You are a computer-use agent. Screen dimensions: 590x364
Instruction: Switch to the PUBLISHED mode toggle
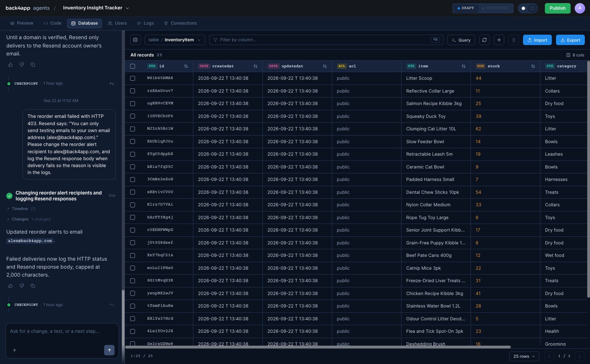click(x=495, y=8)
